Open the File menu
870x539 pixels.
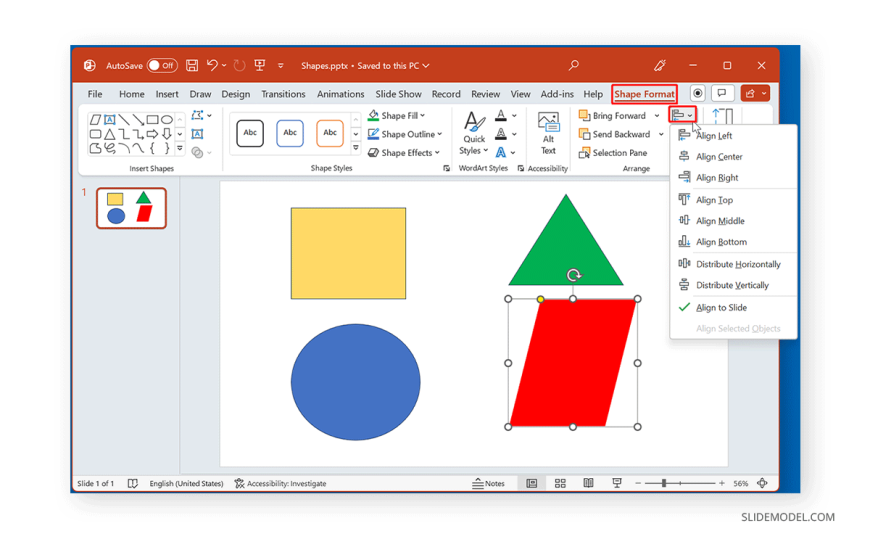coord(95,94)
